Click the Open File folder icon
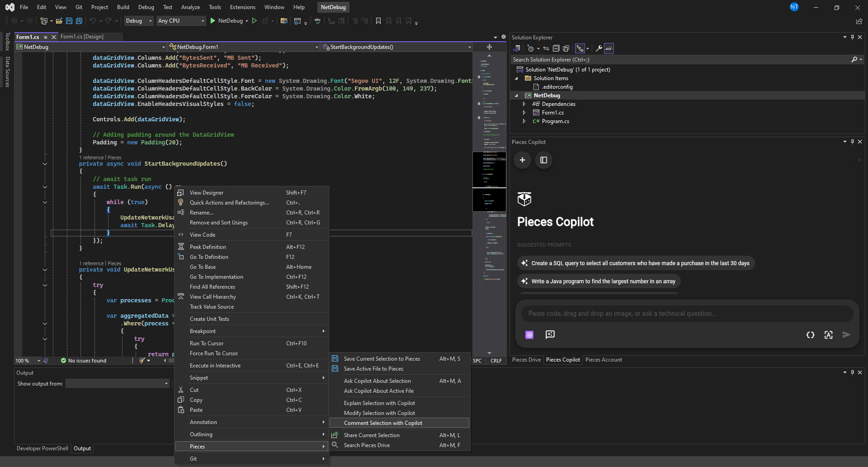This screenshot has width=868, height=467. 59,21
